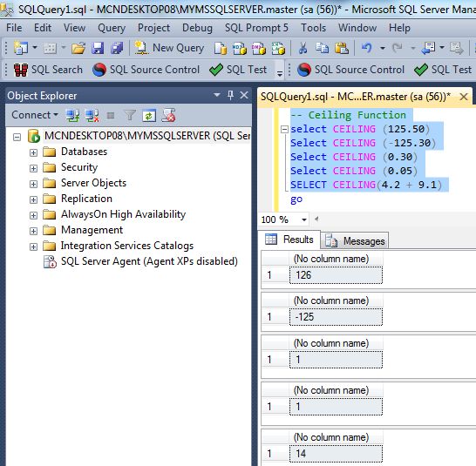Open the Window menu
476x466 pixels.
pos(357,28)
